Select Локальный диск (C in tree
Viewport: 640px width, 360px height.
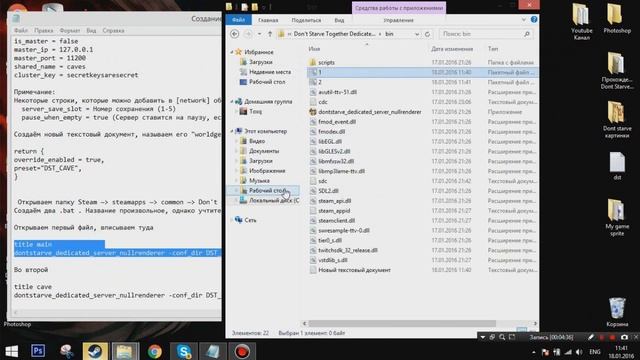pos(274,200)
